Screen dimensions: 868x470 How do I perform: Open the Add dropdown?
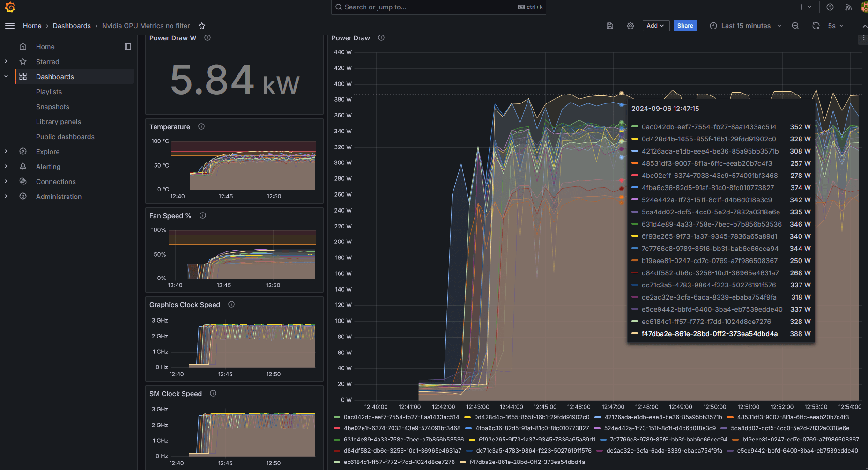pyautogui.click(x=656, y=26)
